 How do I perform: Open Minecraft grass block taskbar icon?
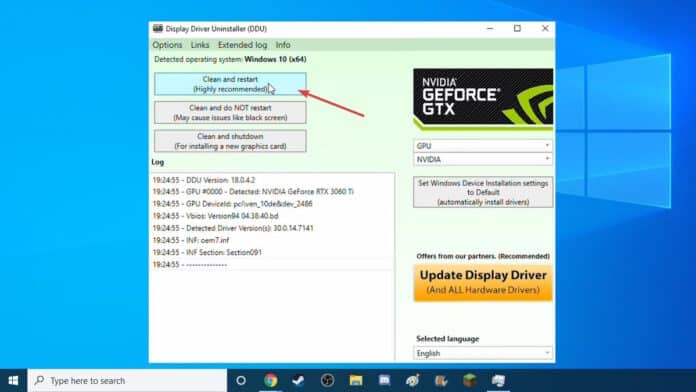[x=470, y=380]
